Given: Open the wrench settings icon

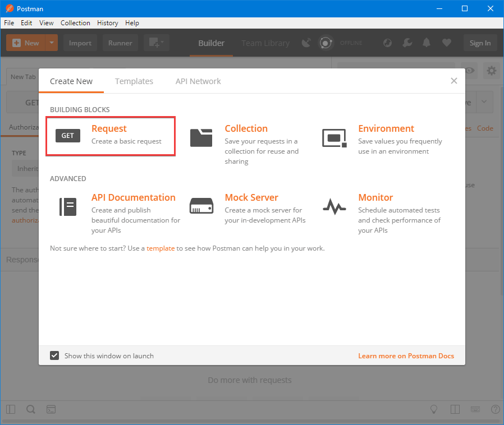Looking at the screenshot, I should (407, 43).
